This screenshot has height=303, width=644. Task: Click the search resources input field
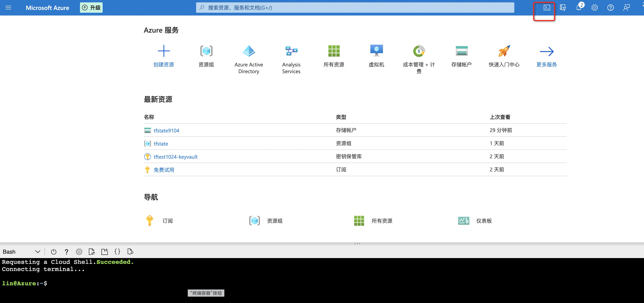pos(355,8)
